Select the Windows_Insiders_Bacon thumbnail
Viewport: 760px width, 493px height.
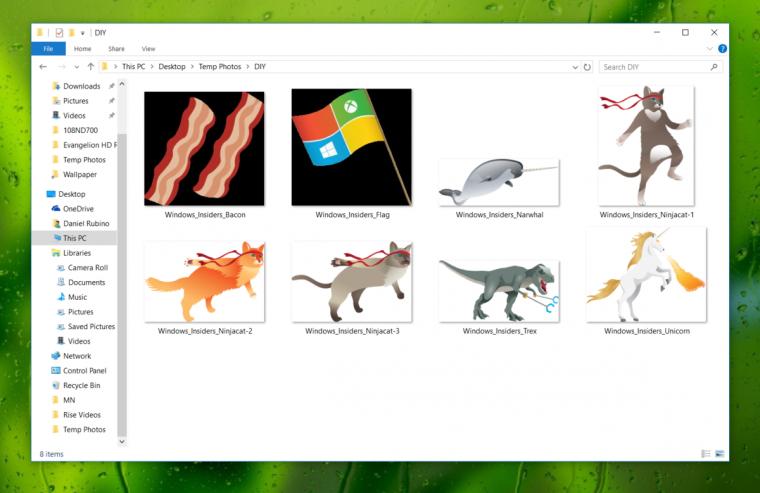[205, 149]
